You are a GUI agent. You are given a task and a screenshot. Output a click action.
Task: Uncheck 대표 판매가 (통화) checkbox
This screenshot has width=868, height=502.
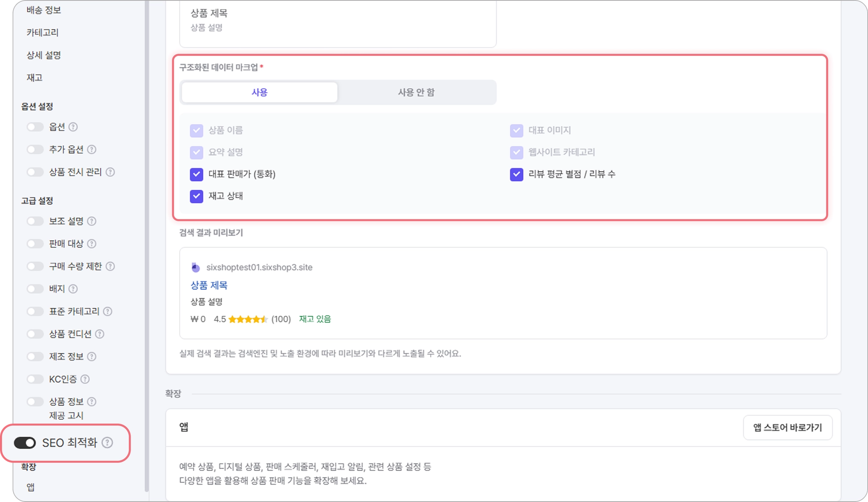[x=196, y=174]
